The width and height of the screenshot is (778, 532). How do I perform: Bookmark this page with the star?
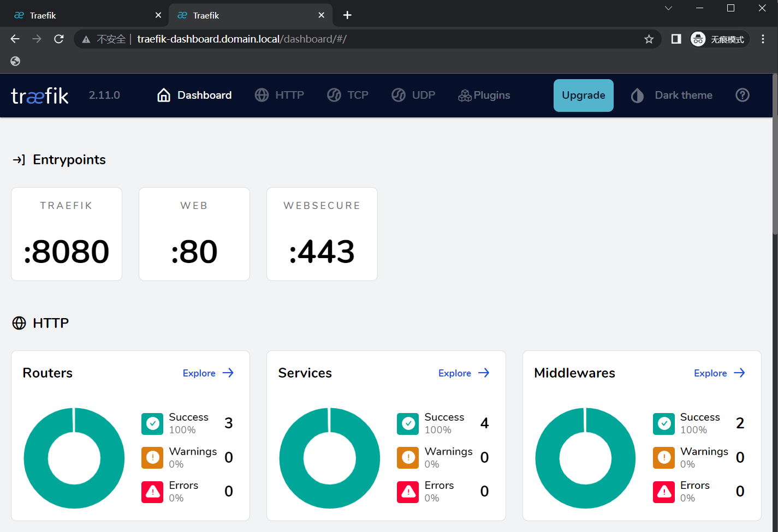pyautogui.click(x=649, y=39)
